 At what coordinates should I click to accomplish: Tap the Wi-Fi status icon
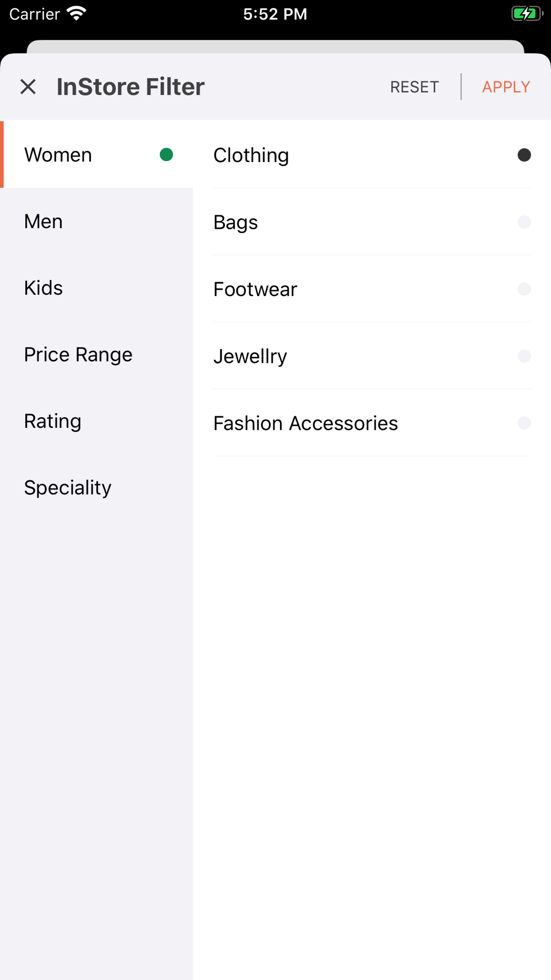click(x=77, y=13)
